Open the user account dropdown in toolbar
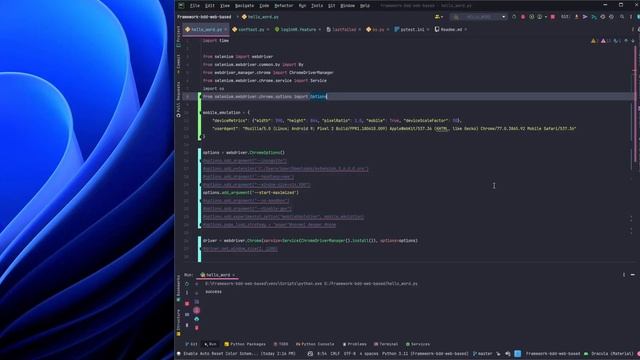The width and height of the screenshot is (640, 360). click(439, 17)
